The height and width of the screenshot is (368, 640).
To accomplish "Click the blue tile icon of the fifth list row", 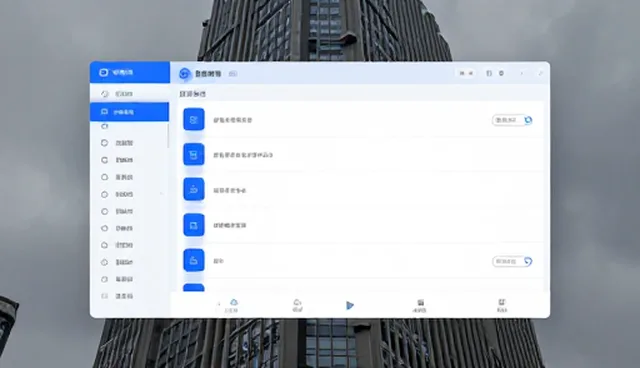I will 194,260.
